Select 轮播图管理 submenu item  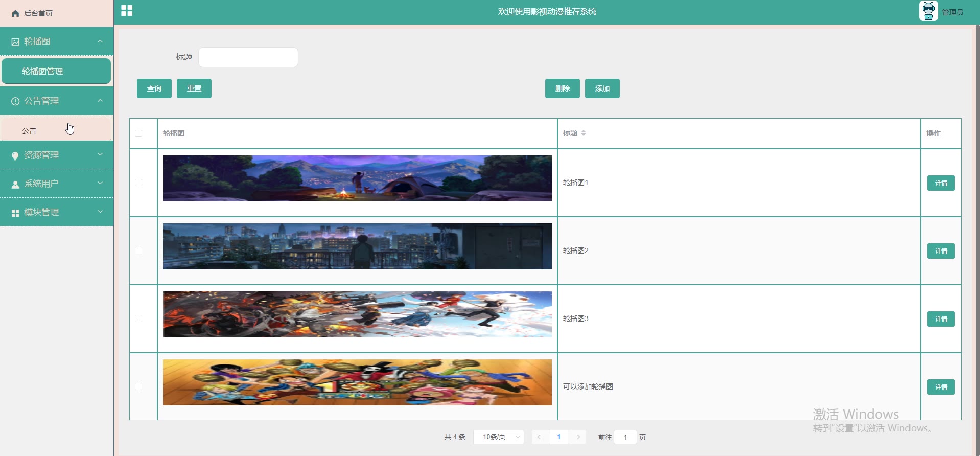[x=56, y=71]
